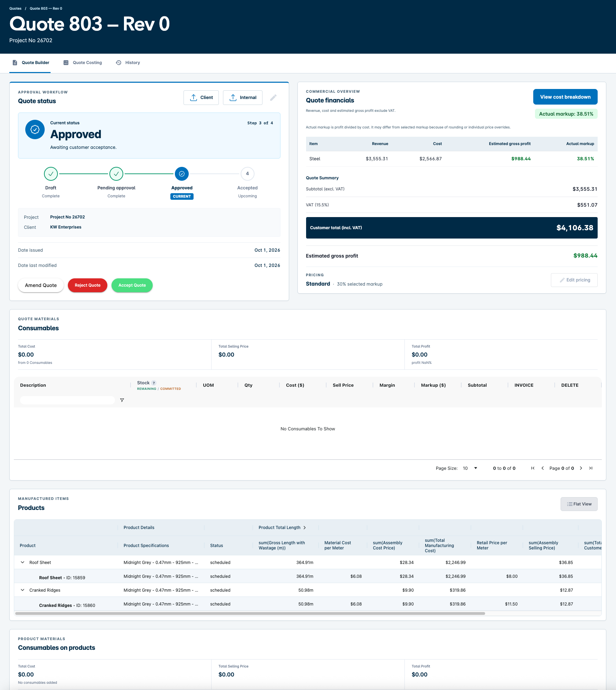Click the Retail Price per Meter header
The width and height of the screenshot is (616, 690).
[492, 545]
